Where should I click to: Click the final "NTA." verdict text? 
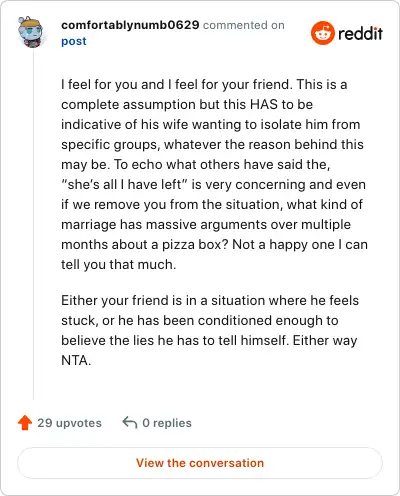(76, 360)
